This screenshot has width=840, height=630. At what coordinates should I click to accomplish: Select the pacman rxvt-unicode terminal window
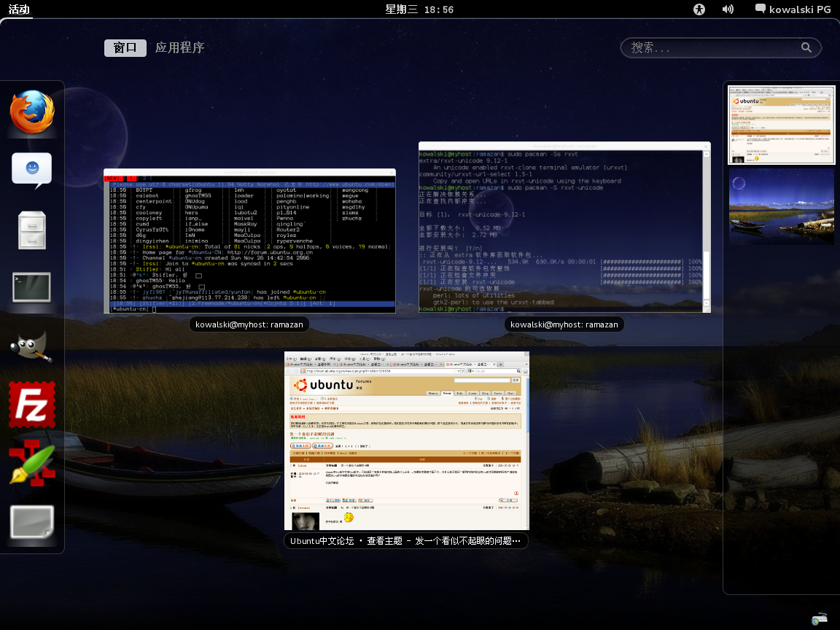click(564, 227)
